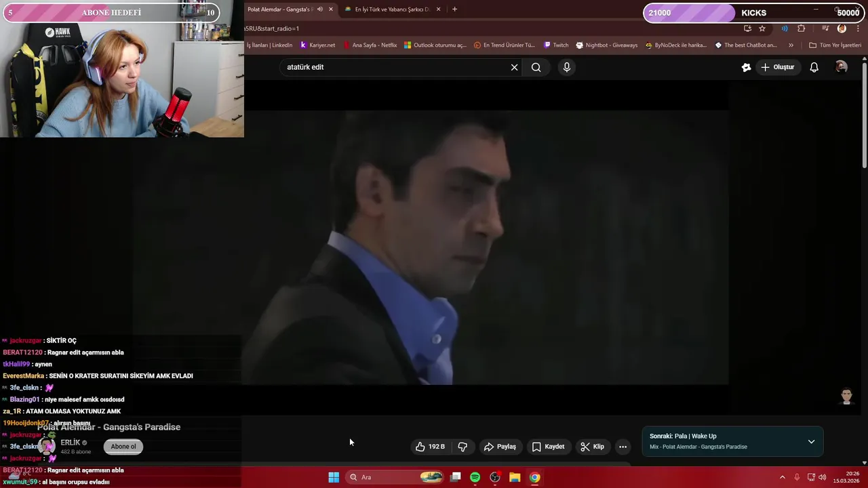Click the page vertical scrollbar

(x=865, y=115)
